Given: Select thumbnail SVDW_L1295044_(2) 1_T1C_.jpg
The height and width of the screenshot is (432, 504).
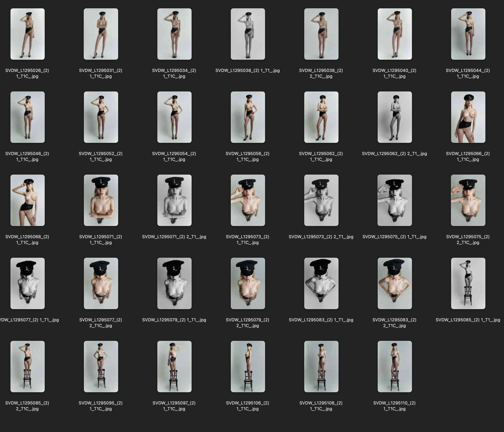Looking at the screenshot, I should pyautogui.click(x=468, y=34).
